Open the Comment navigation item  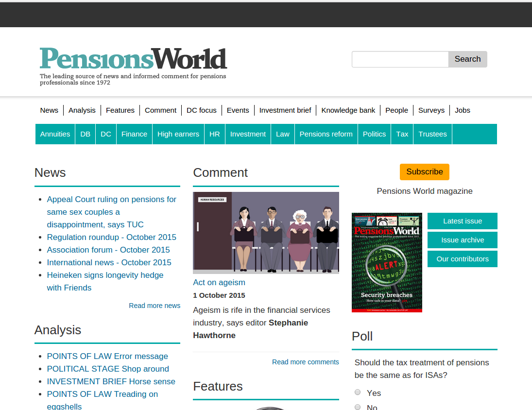click(160, 110)
